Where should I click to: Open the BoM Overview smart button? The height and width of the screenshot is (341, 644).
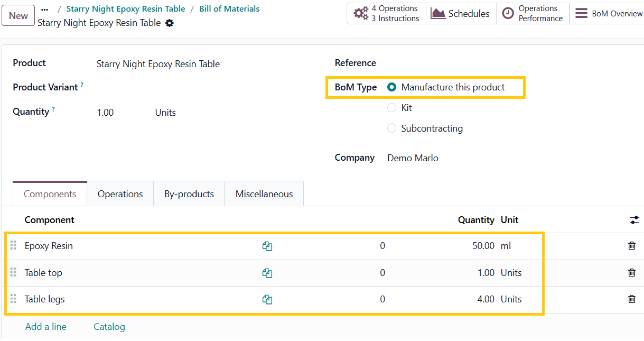pos(608,14)
